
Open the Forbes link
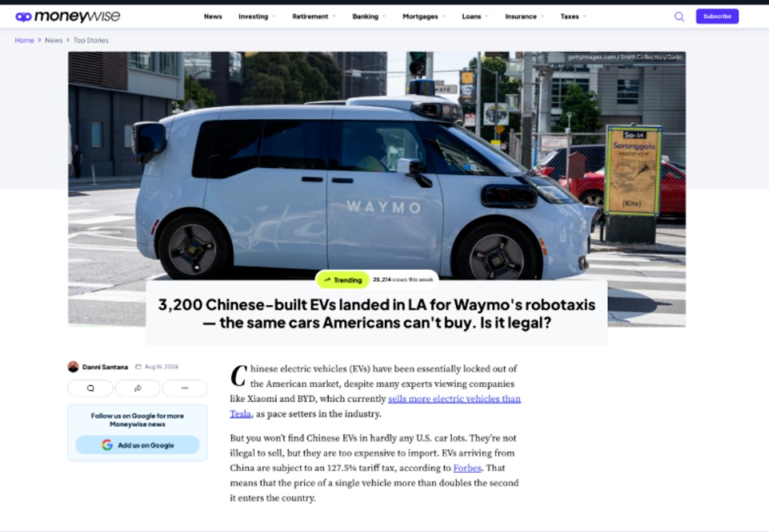[x=467, y=468]
